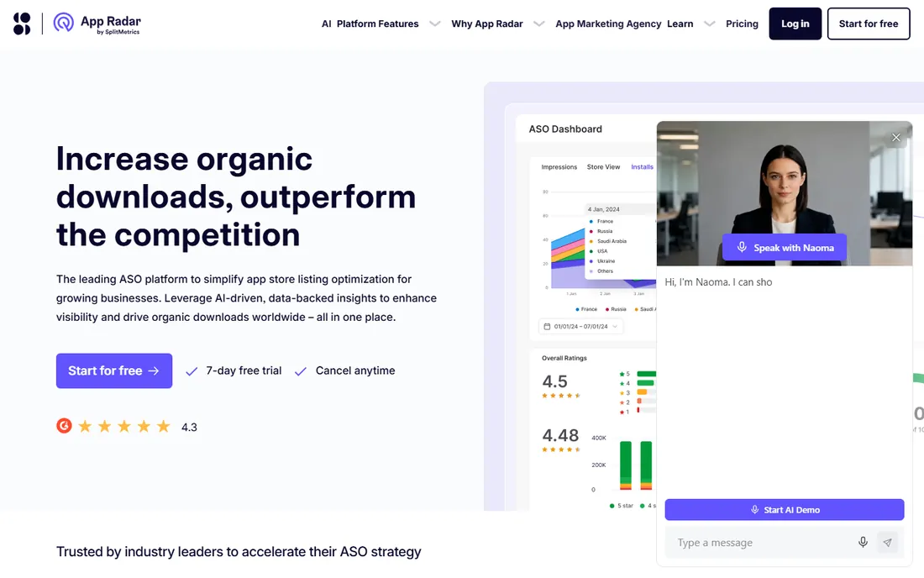Click microphone icon in message field
924x578 pixels.
tap(863, 542)
